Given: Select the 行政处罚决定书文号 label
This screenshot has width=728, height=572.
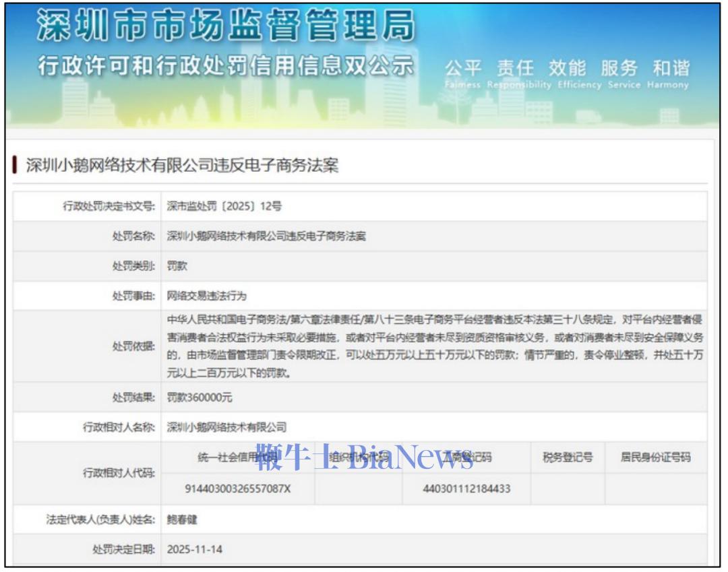Looking at the screenshot, I should click(x=109, y=206).
